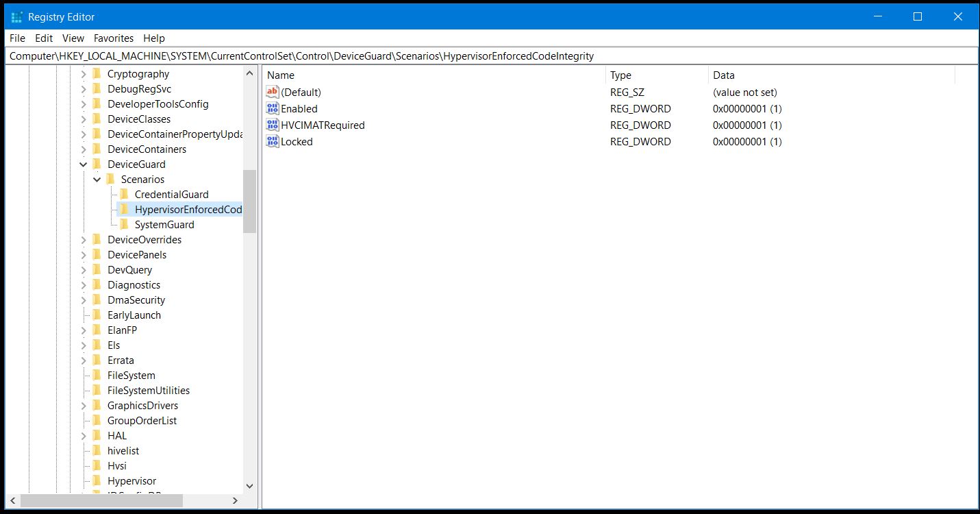Viewport: 980px width, 514px height.
Task: Click the Hypervisor folder icon
Action: (x=97, y=481)
